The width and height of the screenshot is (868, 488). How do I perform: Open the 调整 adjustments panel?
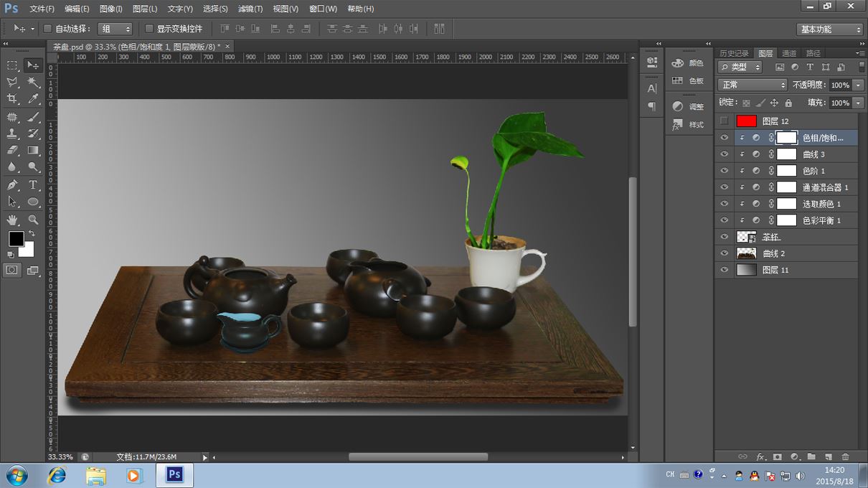click(x=688, y=106)
